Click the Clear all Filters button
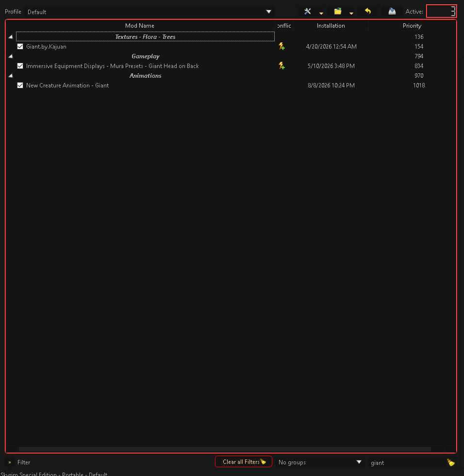This screenshot has width=464, height=476. (x=244, y=462)
